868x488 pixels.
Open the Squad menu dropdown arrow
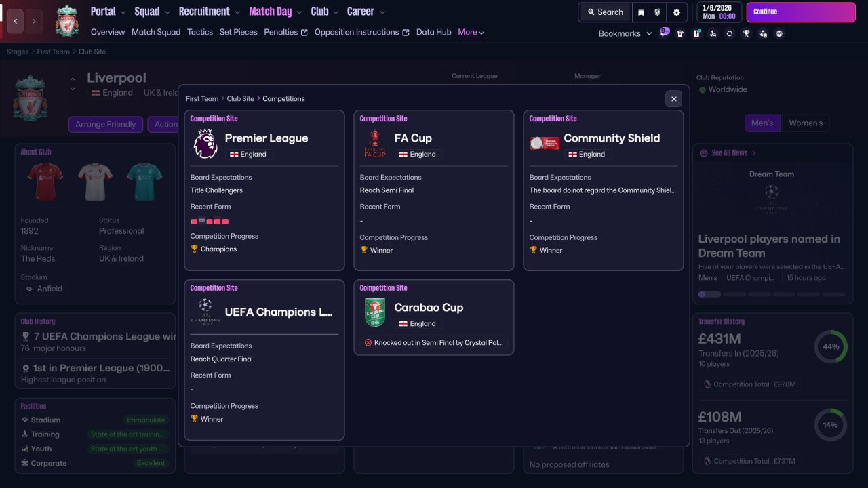(x=166, y=12)
